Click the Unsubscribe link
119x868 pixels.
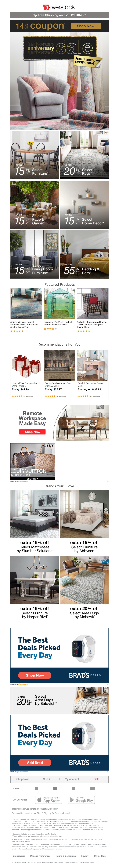tap(19, 856)
